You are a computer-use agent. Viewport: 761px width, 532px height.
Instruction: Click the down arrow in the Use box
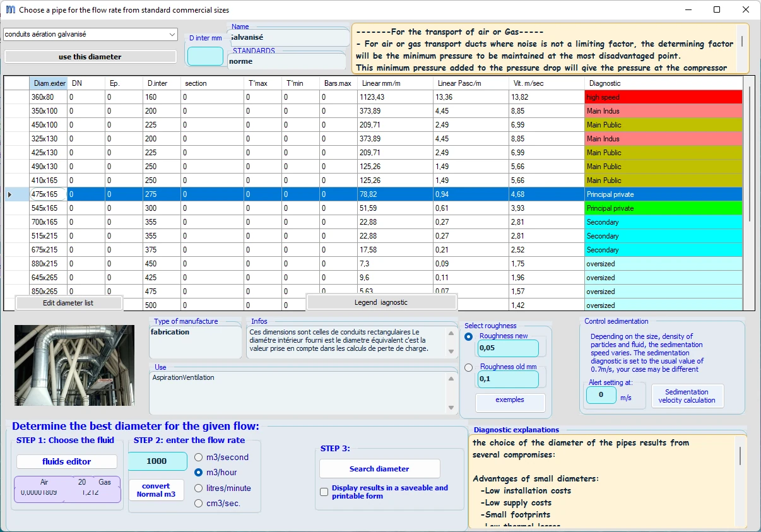click(x=451, y=408)
